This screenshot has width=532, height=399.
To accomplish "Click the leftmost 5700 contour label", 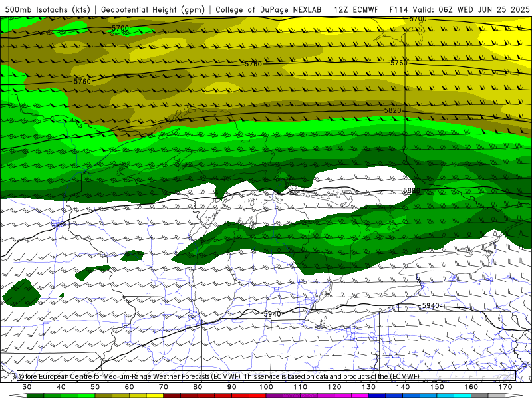I will tap(120, 28).
